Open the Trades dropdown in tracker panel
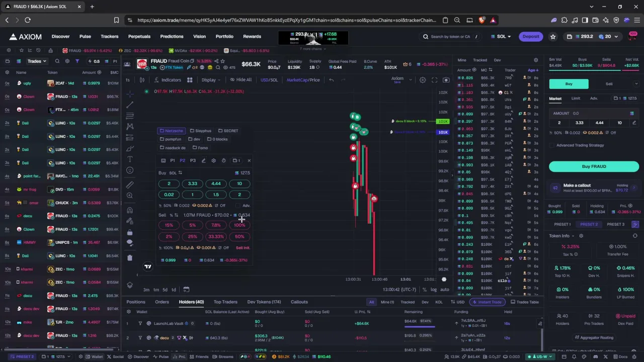 37,61
